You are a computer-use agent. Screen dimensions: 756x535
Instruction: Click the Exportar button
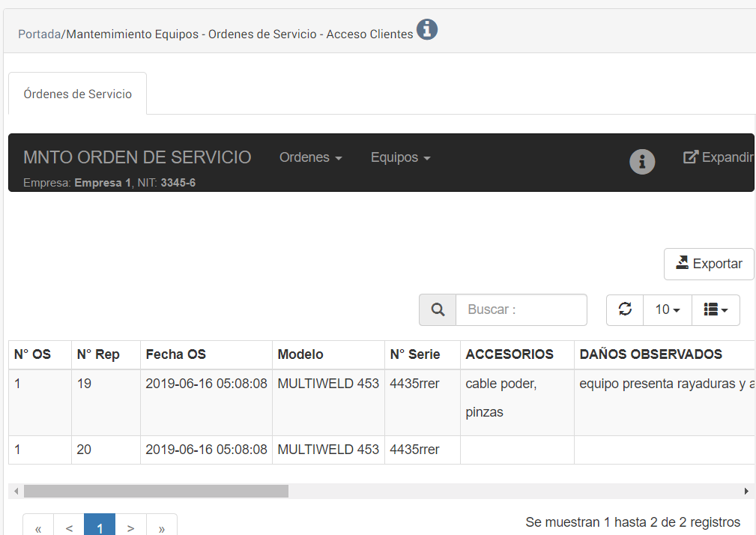coord(709,264)
